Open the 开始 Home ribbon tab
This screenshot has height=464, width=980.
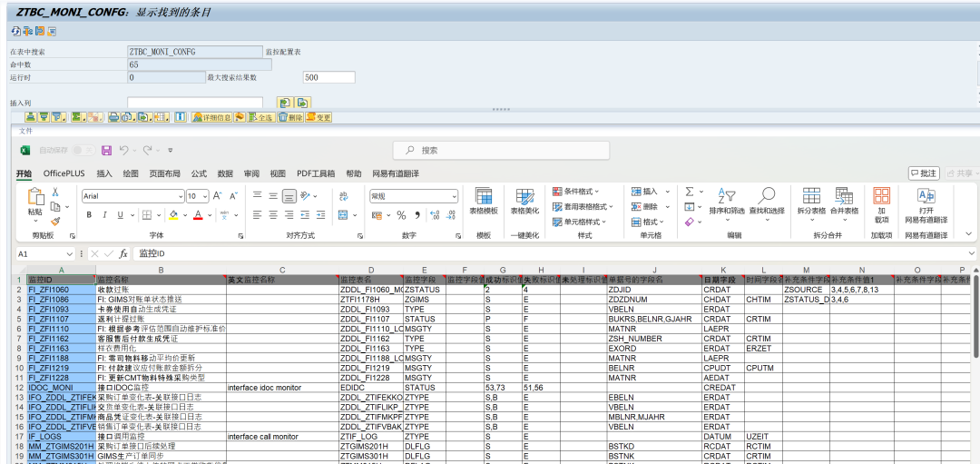(24, 173)
